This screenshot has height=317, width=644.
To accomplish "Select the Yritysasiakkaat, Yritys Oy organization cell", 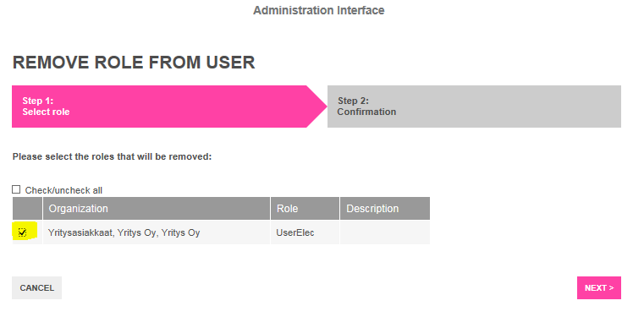I will [157, 232].
